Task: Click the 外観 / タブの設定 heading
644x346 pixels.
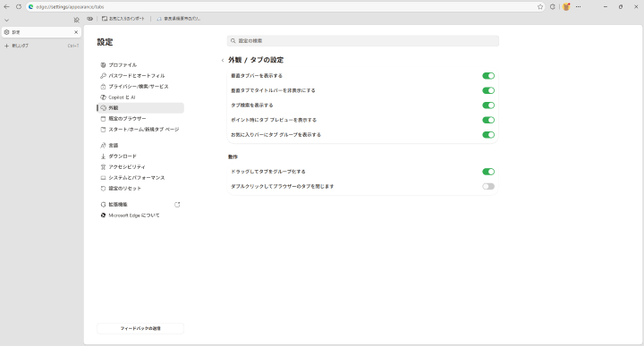Action: 256,60
